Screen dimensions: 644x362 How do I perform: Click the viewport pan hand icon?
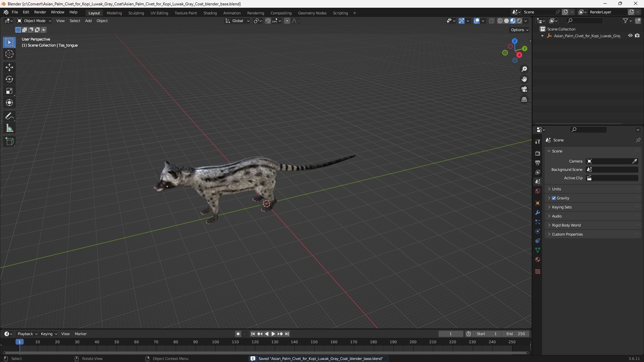(524, 79)
